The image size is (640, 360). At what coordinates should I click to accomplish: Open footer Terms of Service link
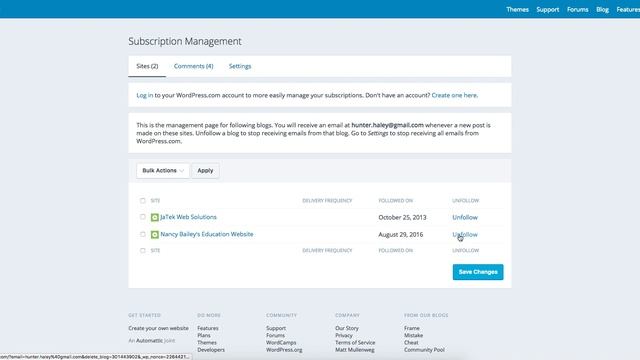355,343
